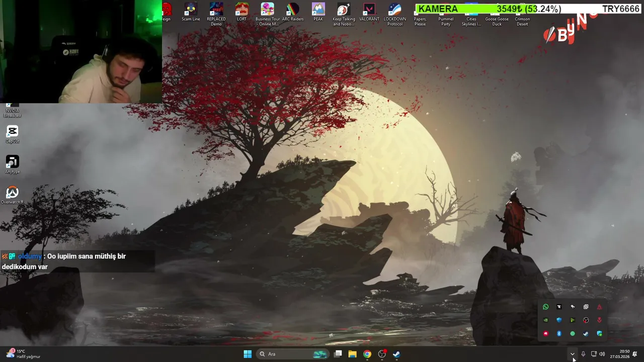Click the white spiral knot tray icon

point(586,307)
